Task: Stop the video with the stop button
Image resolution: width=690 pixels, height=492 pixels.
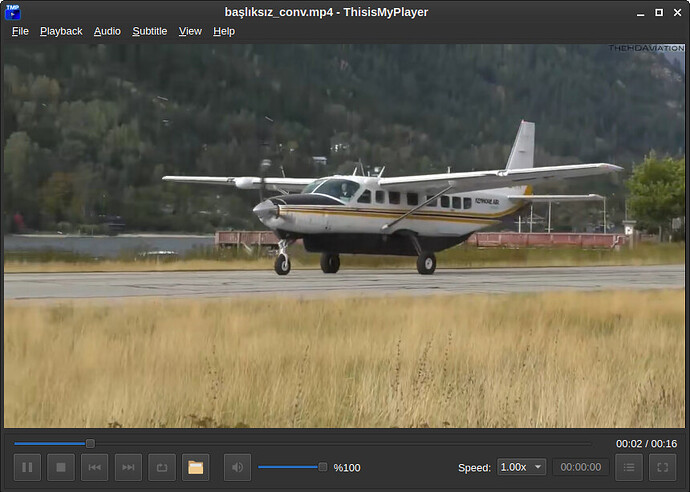Action: (x=61, y=467)
